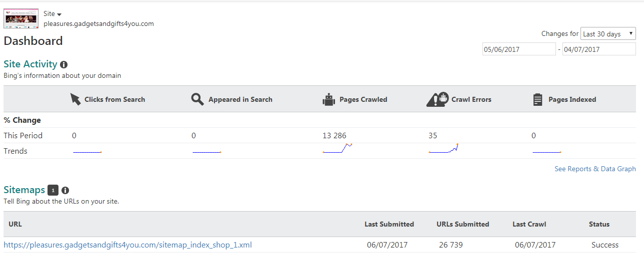Click the URLs Submitted value 26 739
The height and width of the screenshot is (256, 644).
tap(451, 245)
